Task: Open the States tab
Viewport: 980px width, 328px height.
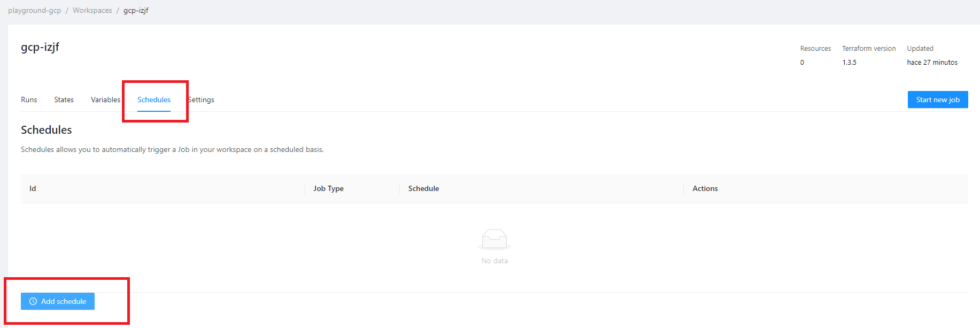Action: [x=64, y=100]
